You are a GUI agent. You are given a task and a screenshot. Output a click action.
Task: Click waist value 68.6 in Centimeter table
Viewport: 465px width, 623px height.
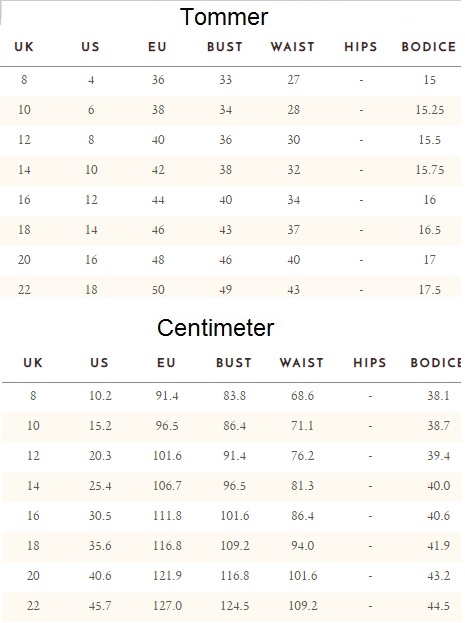coord(302,396)
